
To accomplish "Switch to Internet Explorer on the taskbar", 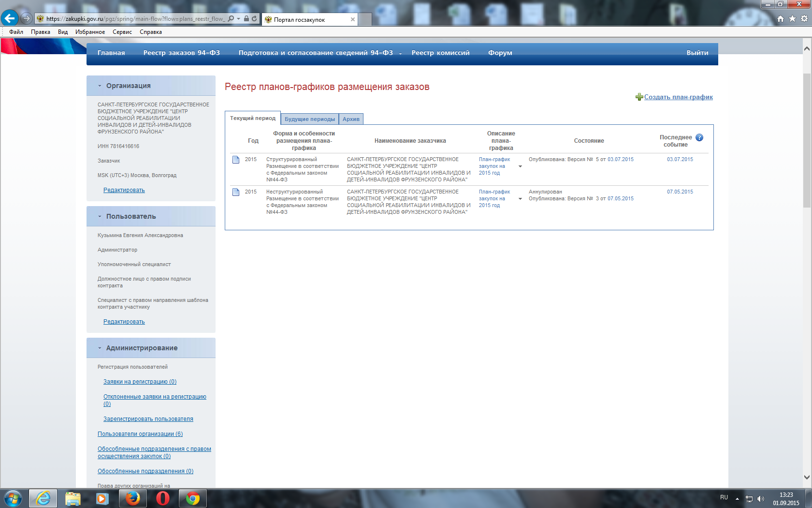I will [43, 498].
